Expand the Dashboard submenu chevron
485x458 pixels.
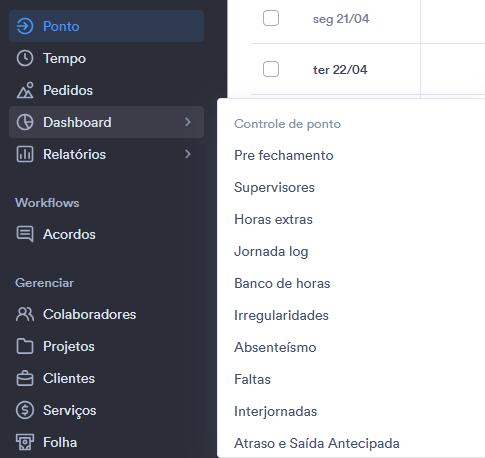[188, 122]
